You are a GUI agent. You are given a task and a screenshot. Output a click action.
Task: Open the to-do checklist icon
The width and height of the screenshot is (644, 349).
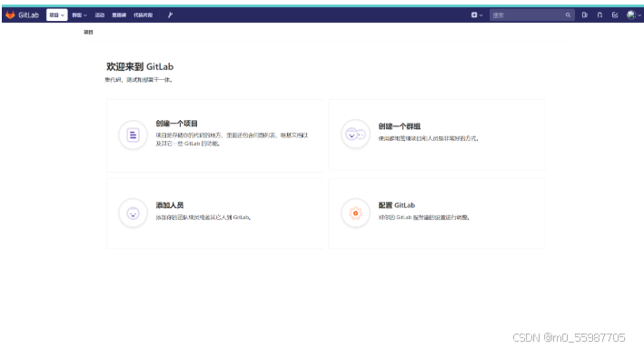(x=615, y=15)
